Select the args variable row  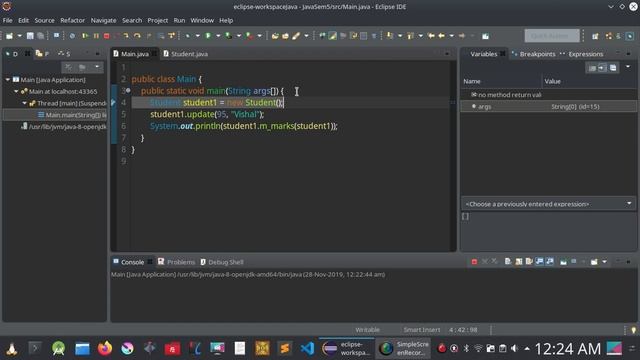(x=548, y=107)
